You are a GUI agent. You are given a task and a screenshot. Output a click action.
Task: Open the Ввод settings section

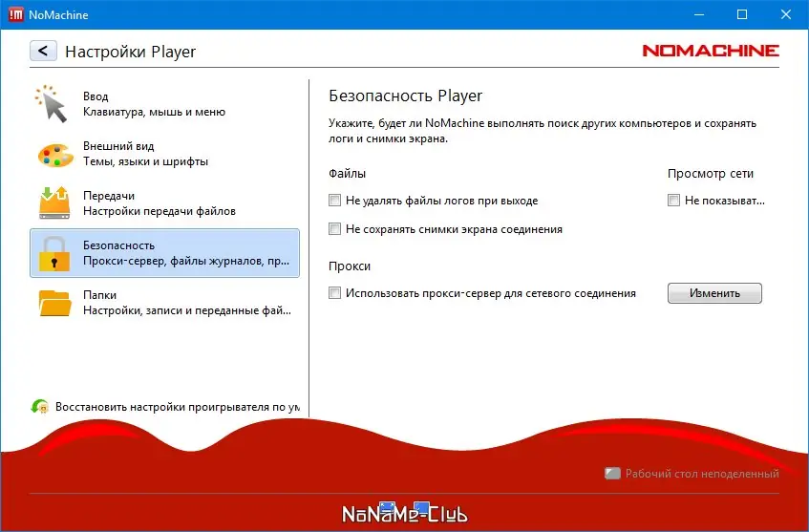pyautogui.click(x=164, y=104)
